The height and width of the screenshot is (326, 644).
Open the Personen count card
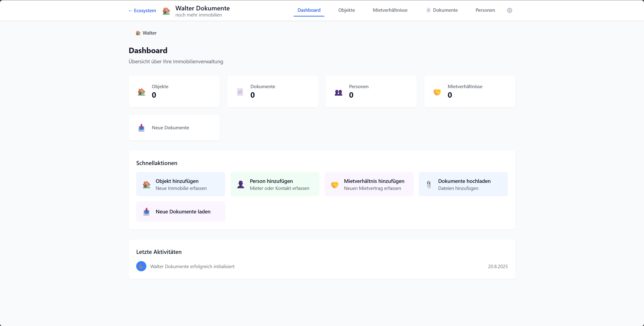pos(371,92)
